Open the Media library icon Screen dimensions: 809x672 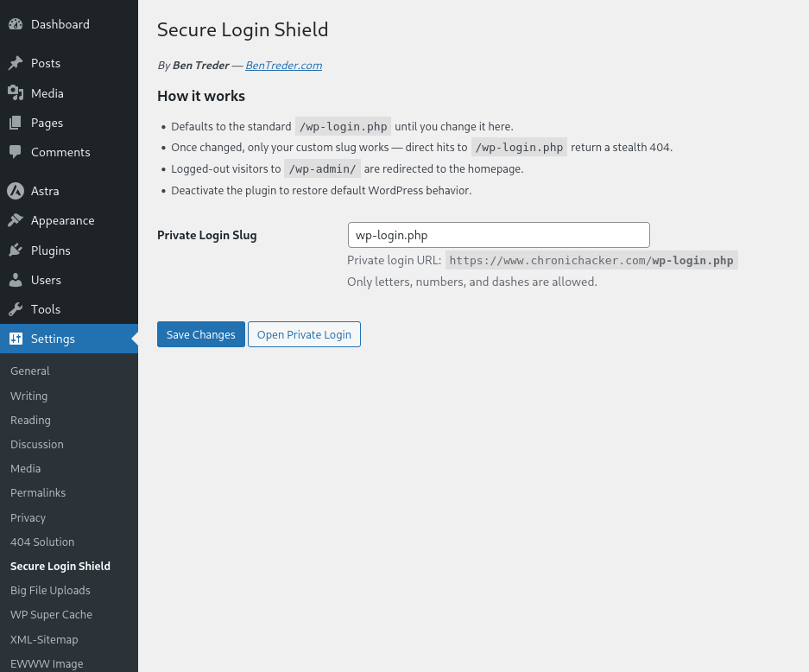16,93
